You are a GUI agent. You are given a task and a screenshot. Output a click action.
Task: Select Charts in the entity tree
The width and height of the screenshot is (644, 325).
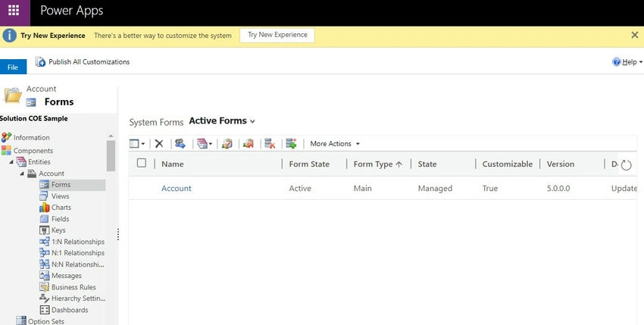(61, 208)
